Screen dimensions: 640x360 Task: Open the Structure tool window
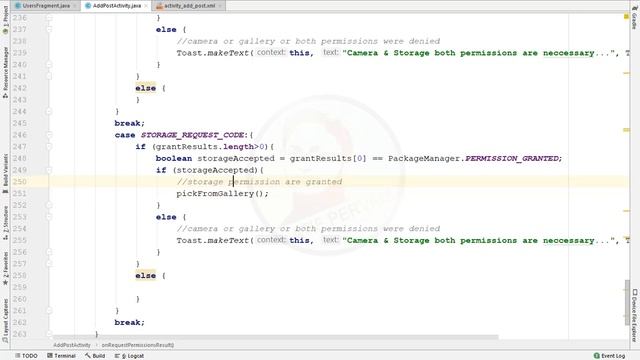click(x=5, y=223)
